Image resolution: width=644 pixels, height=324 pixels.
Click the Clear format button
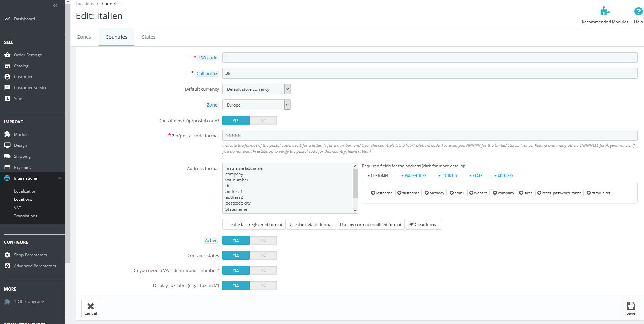pos(424,225)
